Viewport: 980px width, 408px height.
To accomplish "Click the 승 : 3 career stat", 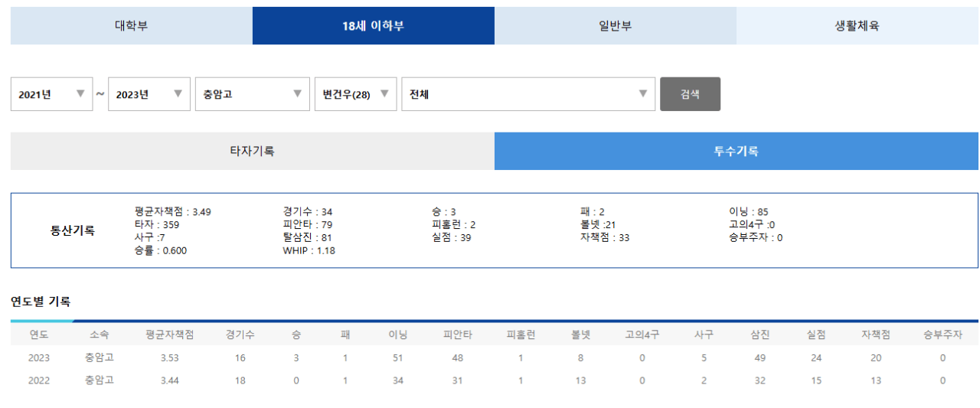I will point(444,211).
